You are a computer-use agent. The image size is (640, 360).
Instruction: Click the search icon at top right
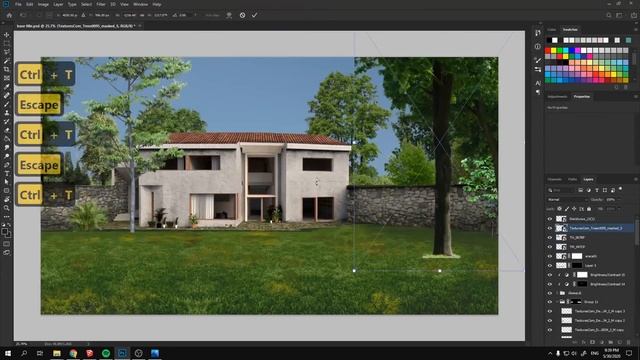tap(609, 15)
